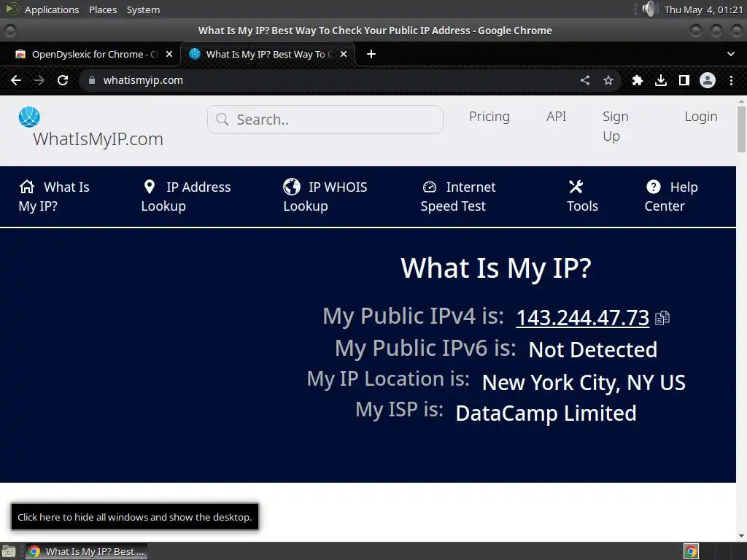The width and height of the screenshot is (747, 560).
Task: Open the Tools nav item
Action: coord(582,196)
